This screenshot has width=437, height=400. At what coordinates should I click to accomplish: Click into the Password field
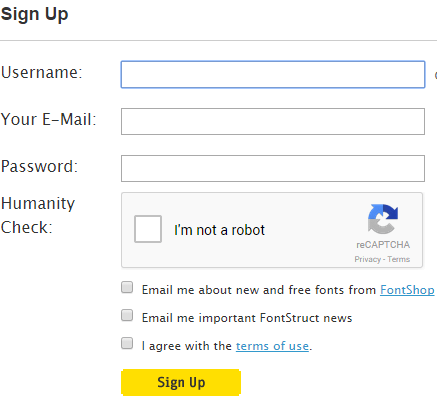coord(273,168)
